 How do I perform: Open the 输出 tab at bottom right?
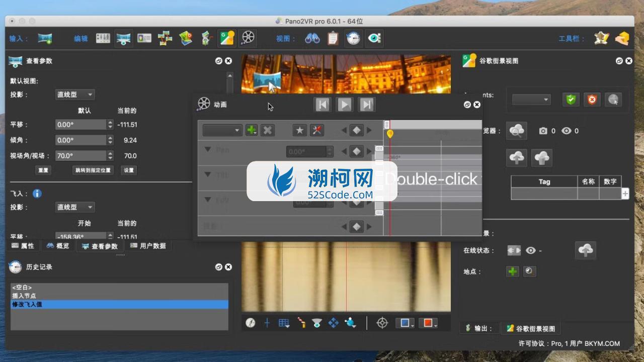point(478,328)
